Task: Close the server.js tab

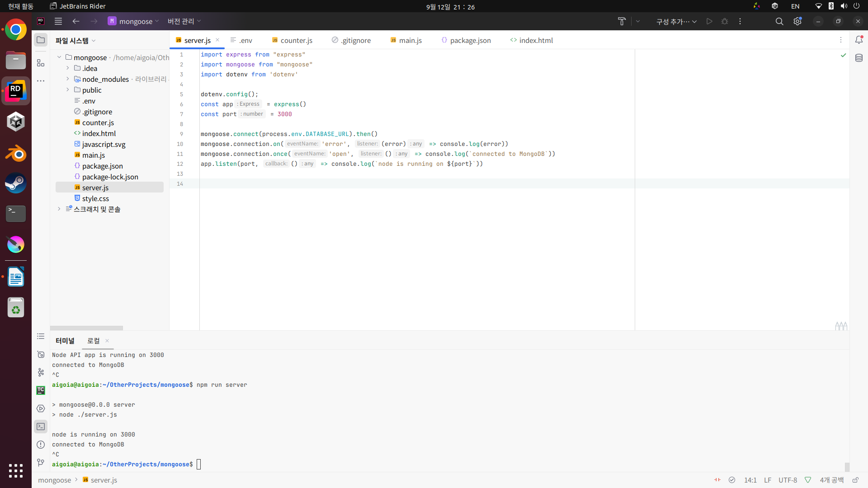Action: coord(217,40)
